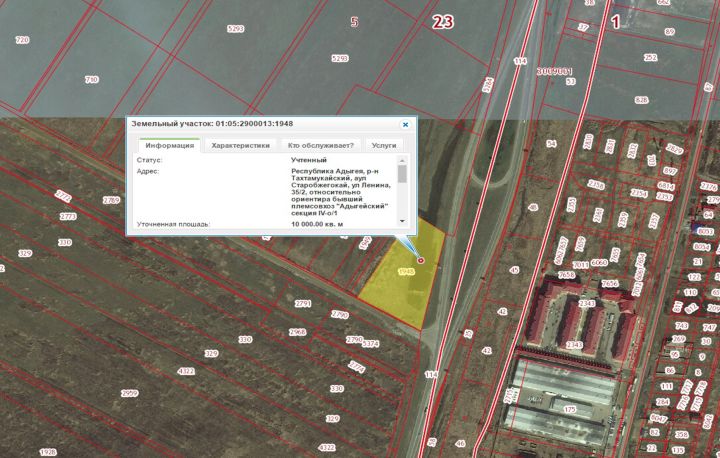Click the popup scrollbar up arrow

point(402,160)
